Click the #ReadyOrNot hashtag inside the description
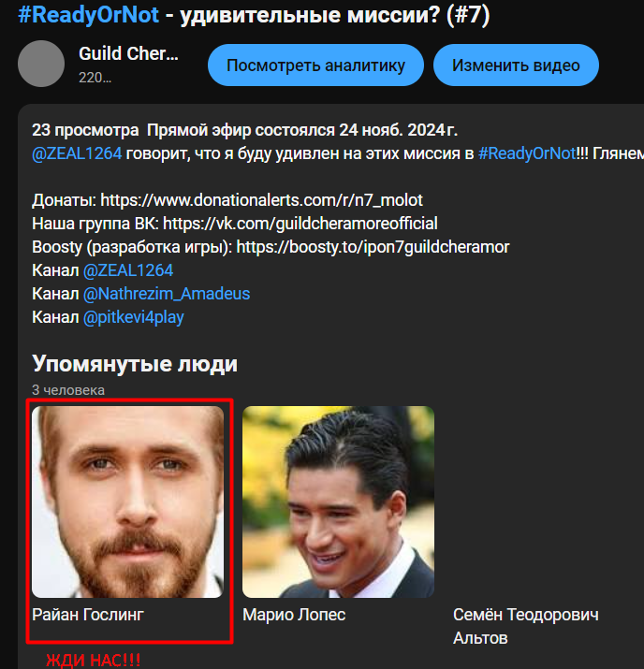The width and height of the screenshot is (644, 669). pos(526,153)
